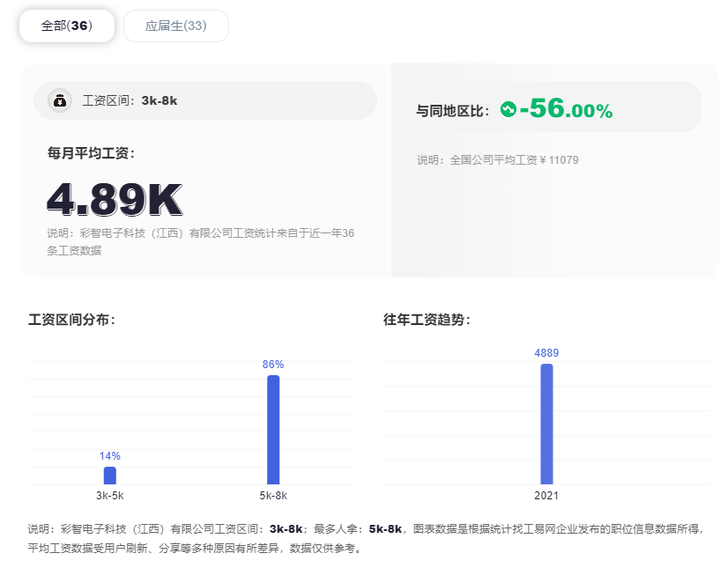Click the 14% bar value label

110,456
